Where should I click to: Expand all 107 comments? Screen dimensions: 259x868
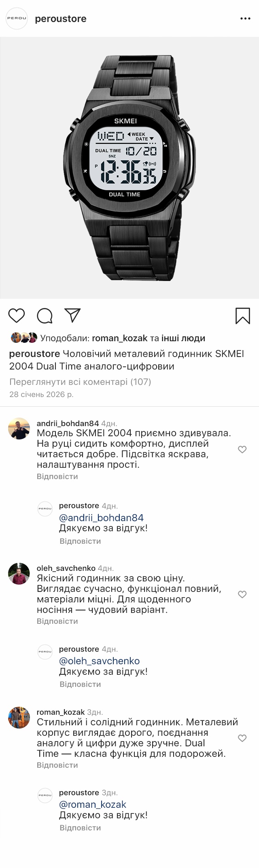pos(80,382)
